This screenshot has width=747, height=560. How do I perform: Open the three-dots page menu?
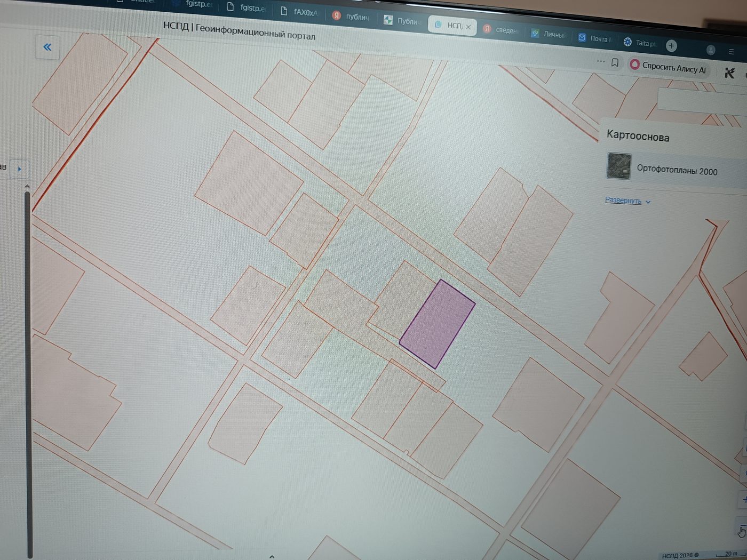tap(601, 61)
